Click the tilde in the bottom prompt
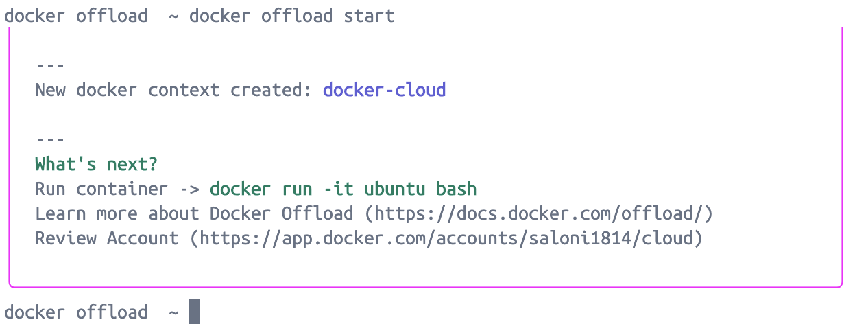 (173, 312)
